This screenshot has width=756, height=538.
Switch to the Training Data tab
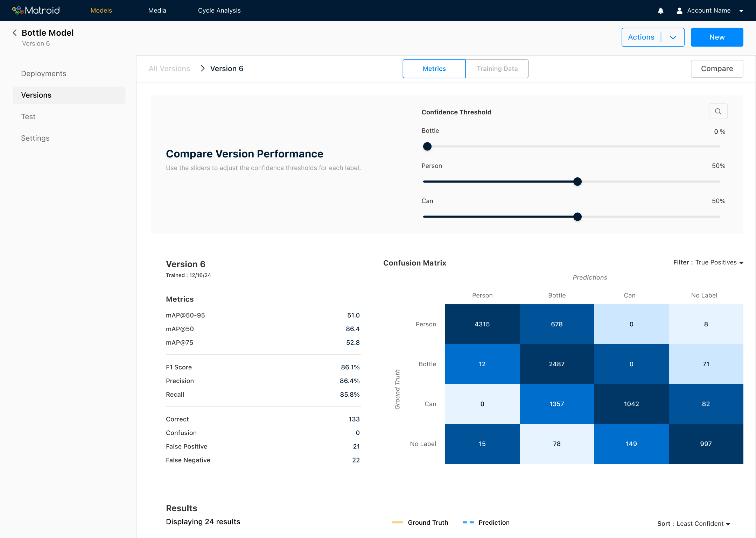[497, 69]
